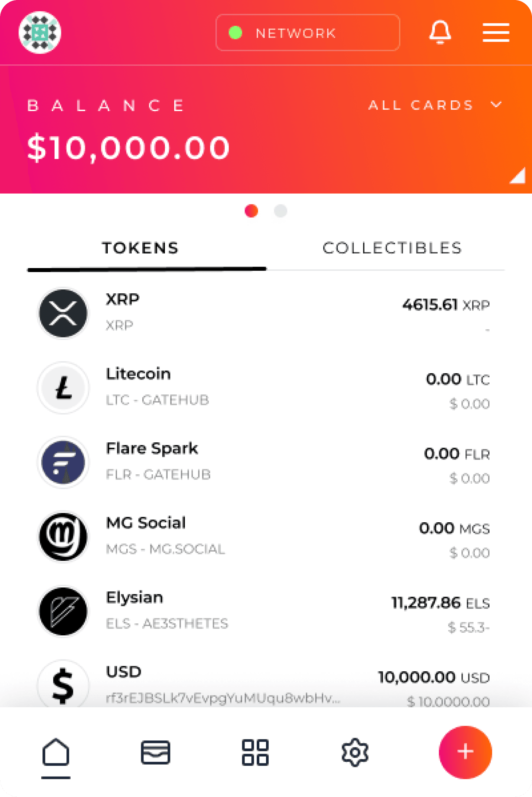Image resolution: width=532 pixels, height=797 pixels.
Task: Click the Litecoin logo icon
Action: 64,388
